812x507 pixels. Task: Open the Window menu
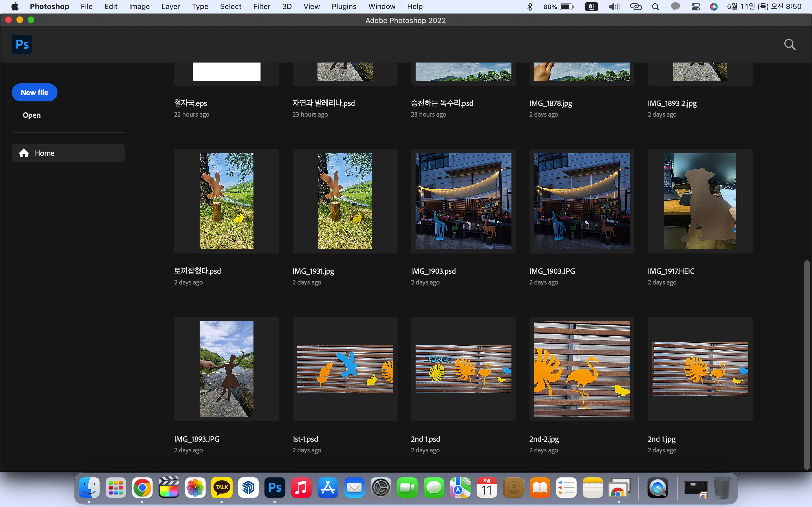381,7
